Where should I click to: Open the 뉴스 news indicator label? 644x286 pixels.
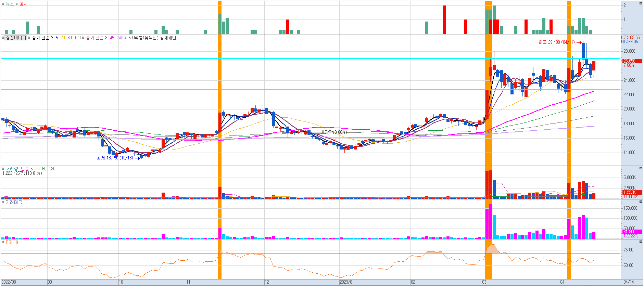[10, 4]
